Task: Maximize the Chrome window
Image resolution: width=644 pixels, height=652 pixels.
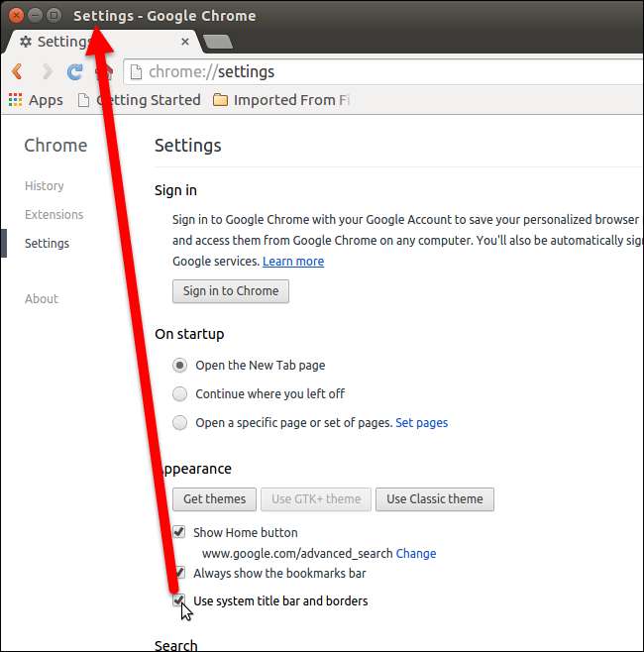Action: coord(54,16)
